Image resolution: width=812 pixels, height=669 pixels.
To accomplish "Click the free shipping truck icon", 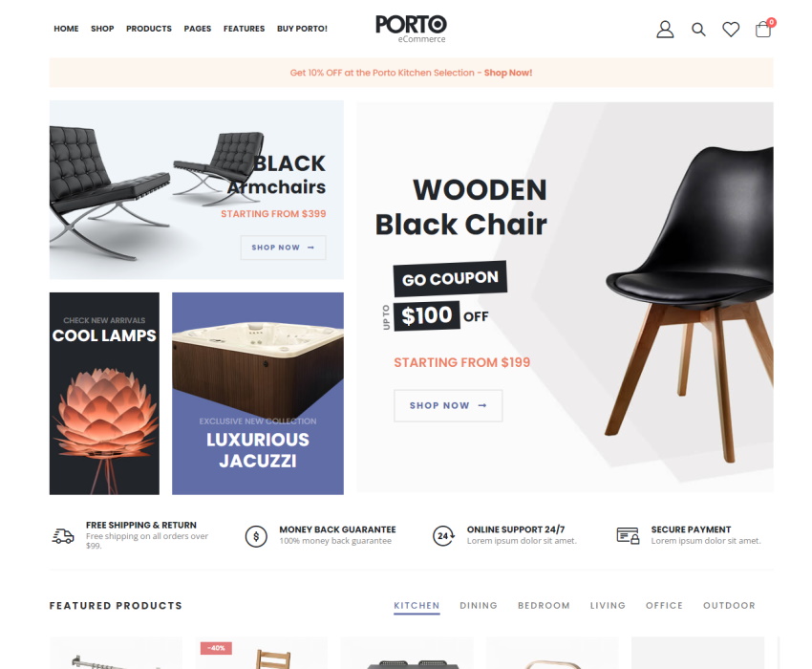I will click(63, 536).
